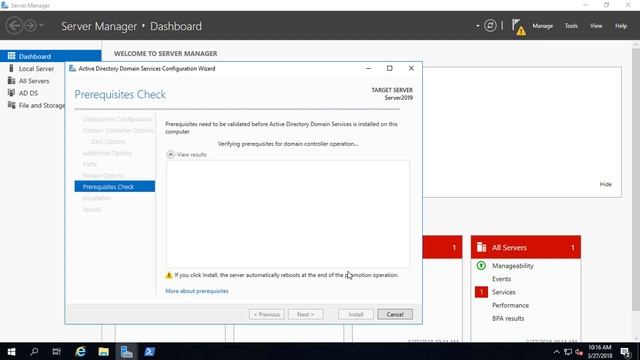Click the volume icon in system tray

[x=579, y=352]
